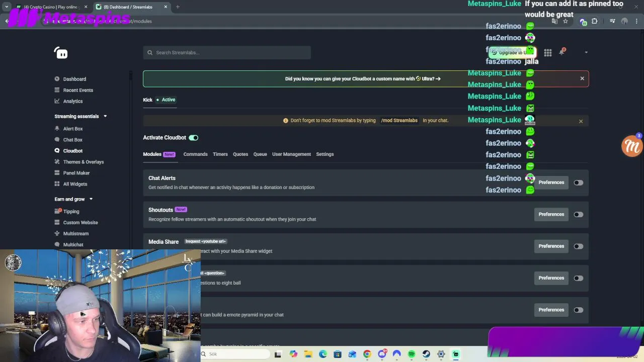Open the account dropdown arrow in header
This screenshot has width=644, height=362.
tap(586, 52)
